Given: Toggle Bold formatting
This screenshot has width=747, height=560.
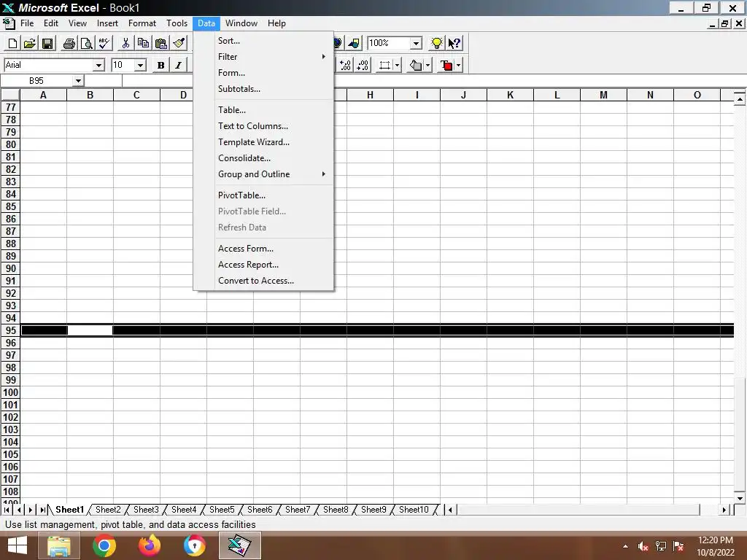Looking at the screenshot, I should click(x=160, y=65).
